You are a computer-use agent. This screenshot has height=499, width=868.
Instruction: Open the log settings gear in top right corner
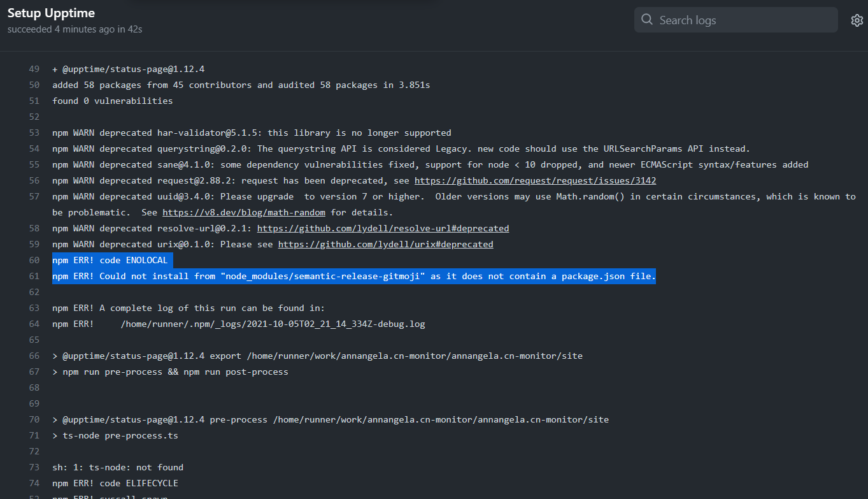[857, 20]
